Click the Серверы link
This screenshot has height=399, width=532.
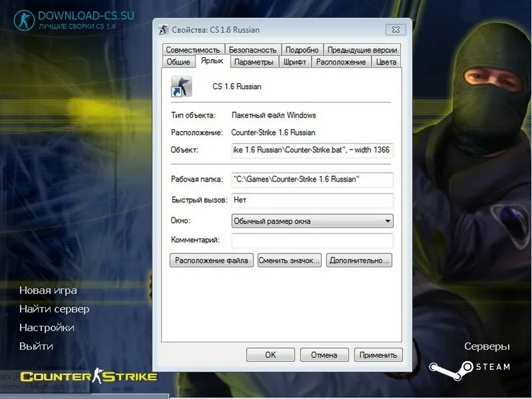pos(487,346)
